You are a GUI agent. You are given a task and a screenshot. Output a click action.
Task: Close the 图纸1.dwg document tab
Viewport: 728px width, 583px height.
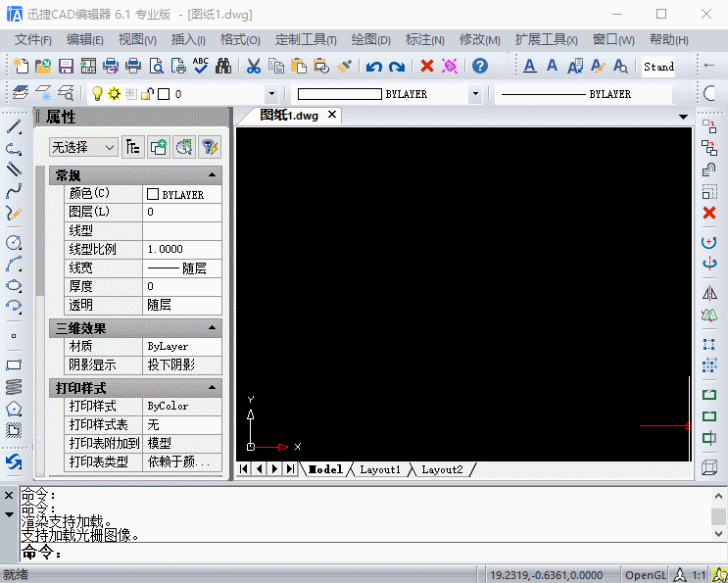click(332, 115)
